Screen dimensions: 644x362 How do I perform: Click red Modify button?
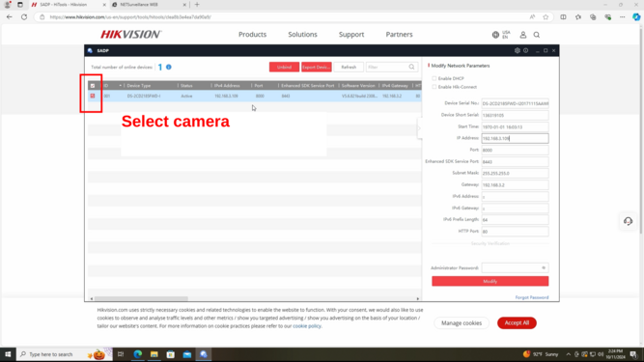[490, 281]
